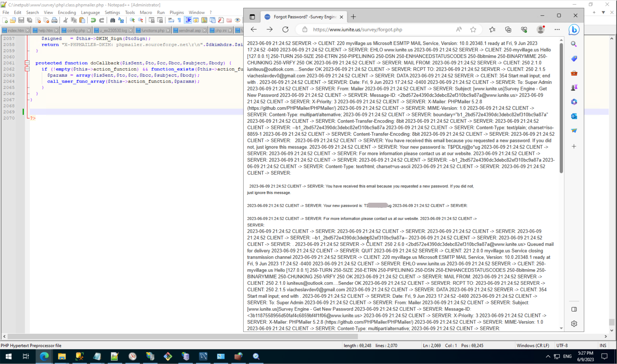The height and width of the screenshot is (364, 617).
Task: Click the Cut scissors icon
Action: coord(65,20)
